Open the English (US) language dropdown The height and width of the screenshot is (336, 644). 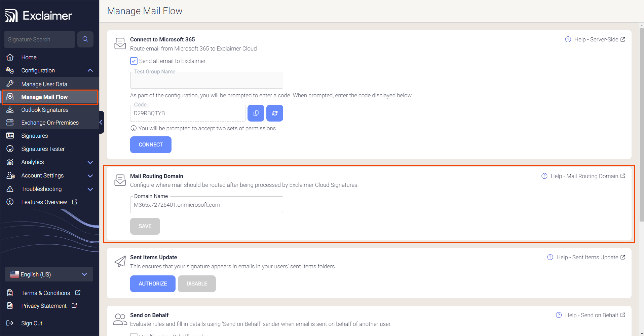point(49,274)
